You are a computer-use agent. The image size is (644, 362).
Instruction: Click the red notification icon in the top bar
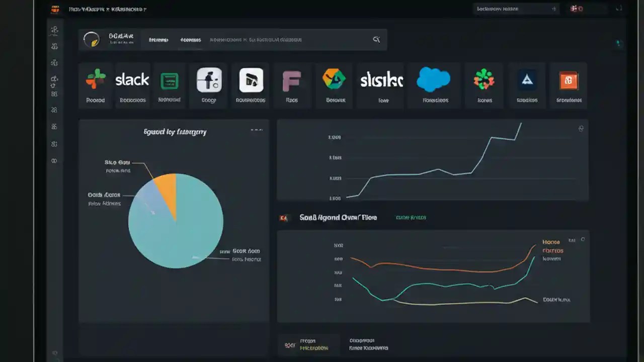[576, 9]
